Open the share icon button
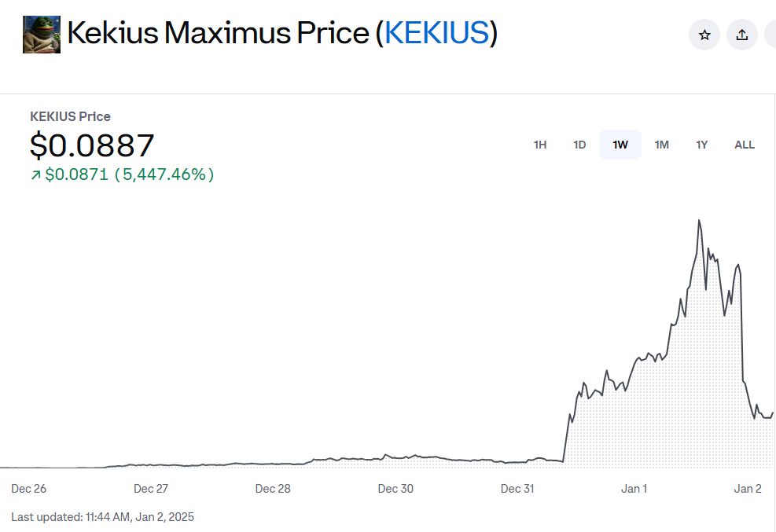Screen dimensions: 776x532 [x=742, y=35]
